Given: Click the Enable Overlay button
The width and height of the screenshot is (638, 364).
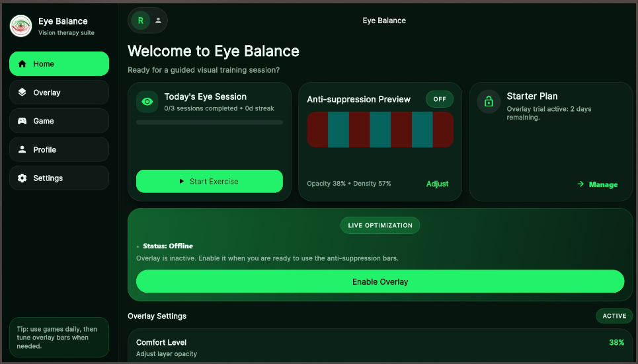Looking at the screenshot, I should pos(380,281).
